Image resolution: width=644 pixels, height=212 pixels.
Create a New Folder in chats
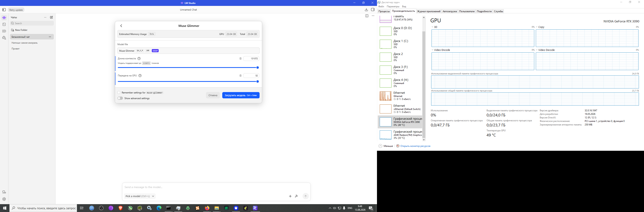(19, 30)
